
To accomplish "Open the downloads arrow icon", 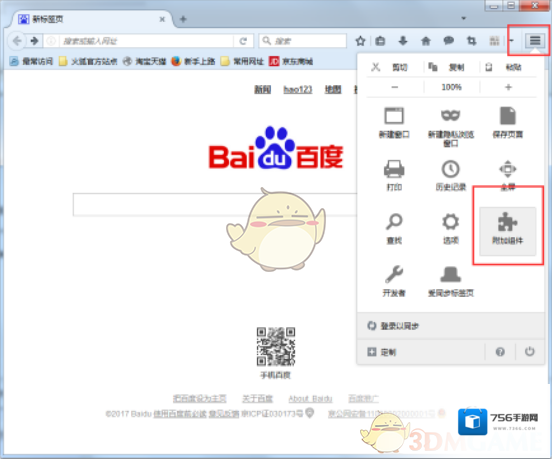I will [x=403, y=41].
